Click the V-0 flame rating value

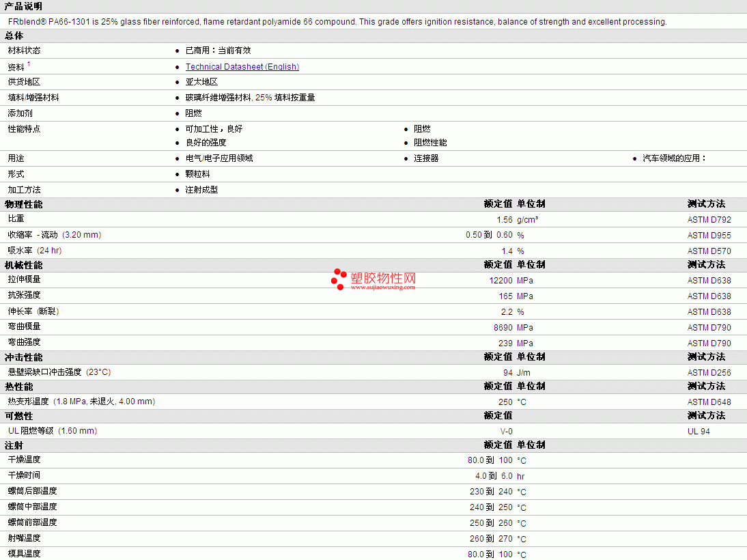(507, 432)
